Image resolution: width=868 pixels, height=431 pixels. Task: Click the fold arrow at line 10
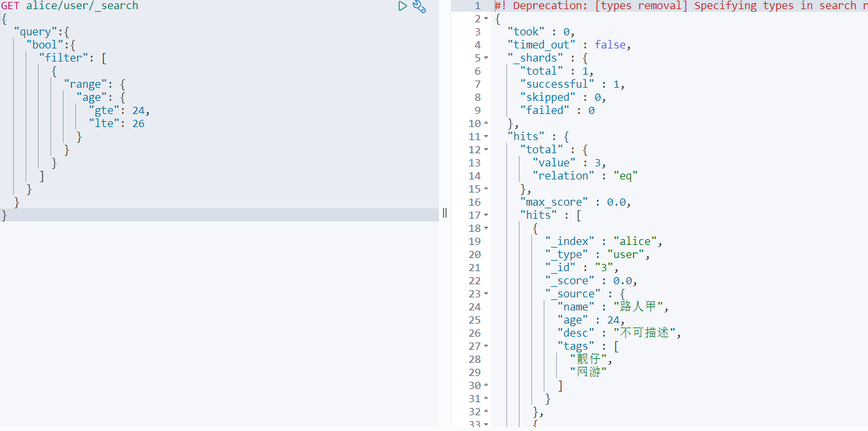[x=486, y=123]
